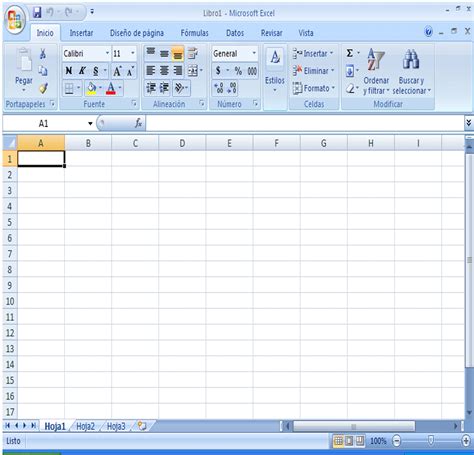Open the Name Box dropdown arrow
Viewport: 474px width, 455px height.
90,124
